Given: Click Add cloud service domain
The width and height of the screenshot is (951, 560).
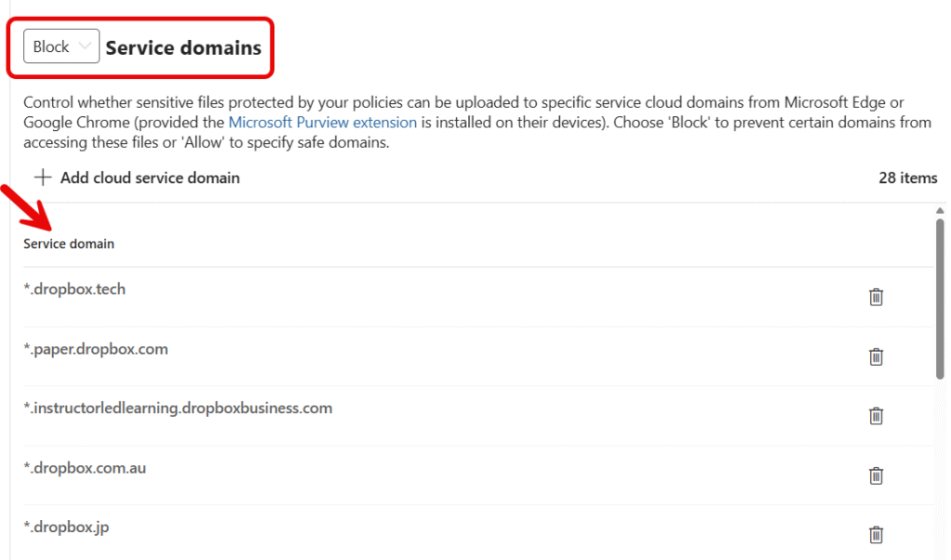Looking at the screenshot, I should [x=150, y=177].
